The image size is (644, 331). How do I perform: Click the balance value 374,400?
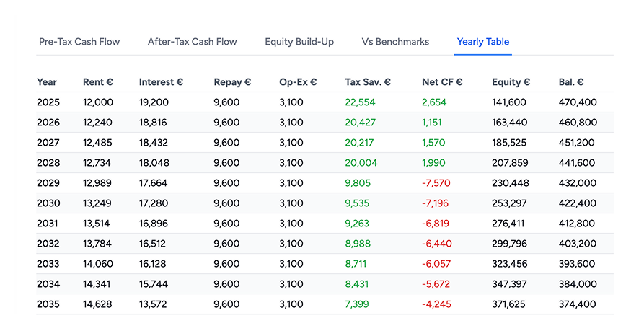click(x=578, y=304)
